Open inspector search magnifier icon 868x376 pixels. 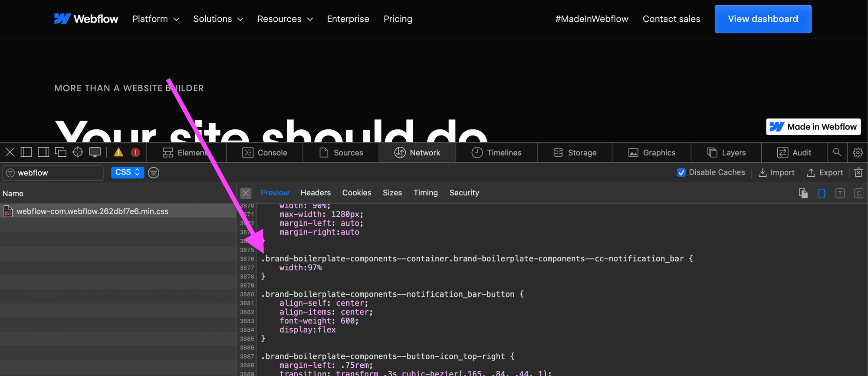[837, 152]
